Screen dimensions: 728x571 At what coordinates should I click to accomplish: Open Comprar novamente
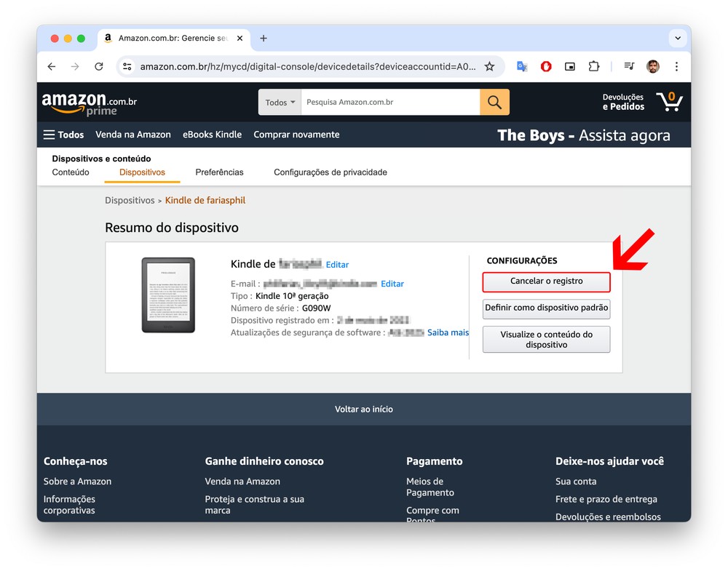(x=296, y=135)
